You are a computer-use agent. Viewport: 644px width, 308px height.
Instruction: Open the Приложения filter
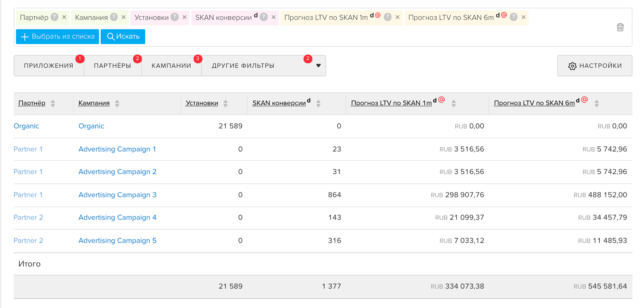(x=49, y=66)
